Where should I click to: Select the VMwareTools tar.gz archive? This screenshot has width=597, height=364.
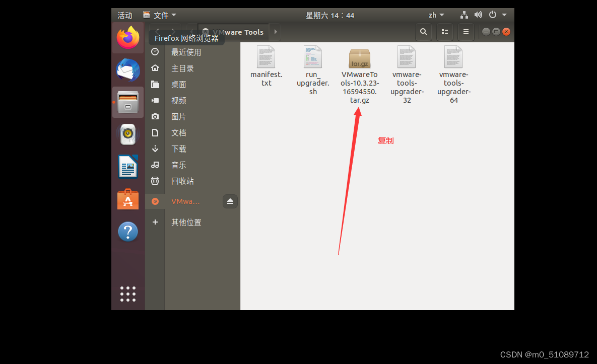(359, 76)
